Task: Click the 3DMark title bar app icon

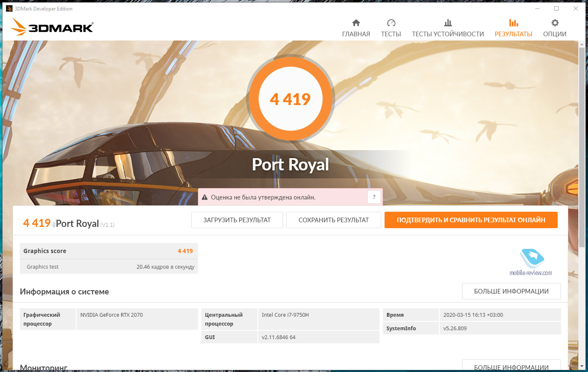Action: (9, 8)
